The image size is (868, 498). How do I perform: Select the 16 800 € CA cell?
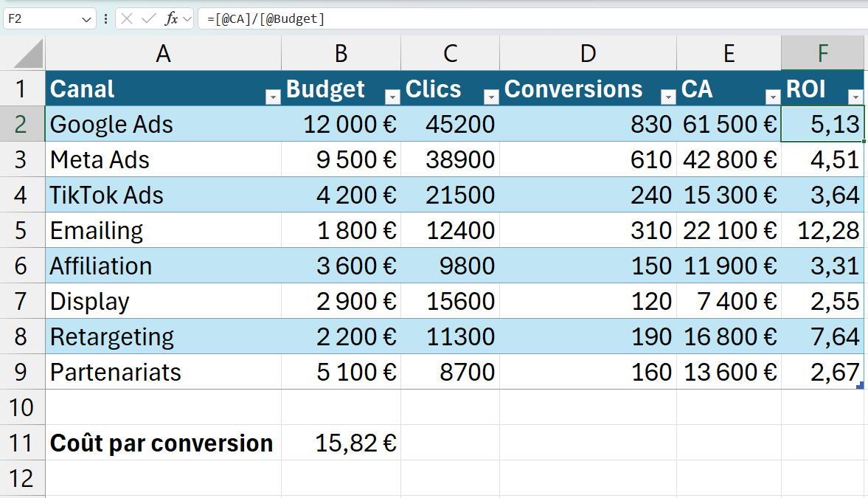tap(729, 337)
